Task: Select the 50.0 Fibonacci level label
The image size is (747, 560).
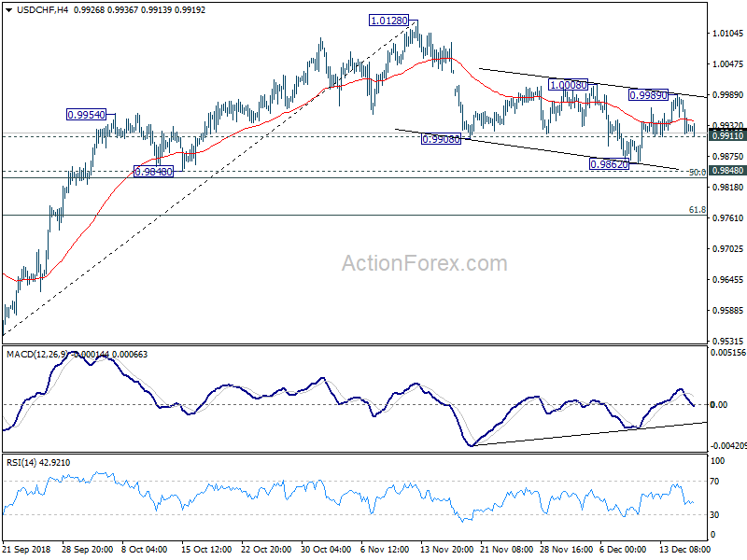Action: click(698, 172)
